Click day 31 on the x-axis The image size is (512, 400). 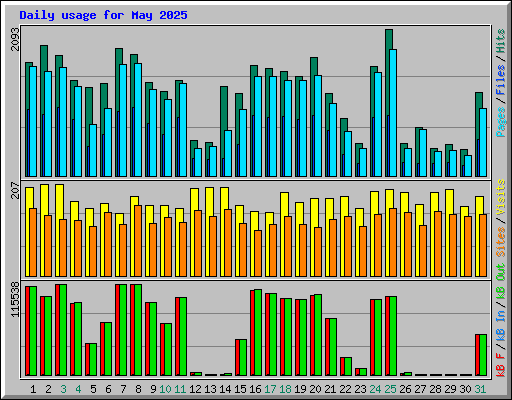(x=480, y=389)
